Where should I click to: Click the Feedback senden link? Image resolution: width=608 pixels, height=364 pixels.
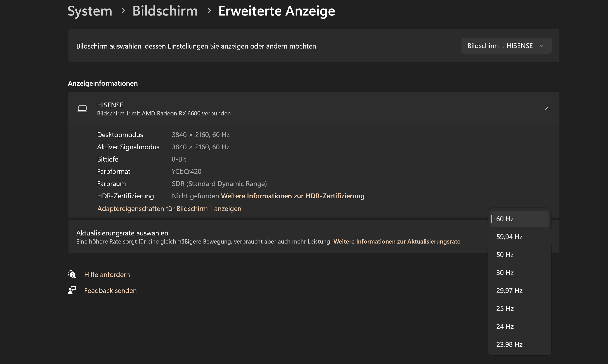(x=110, y=290)
